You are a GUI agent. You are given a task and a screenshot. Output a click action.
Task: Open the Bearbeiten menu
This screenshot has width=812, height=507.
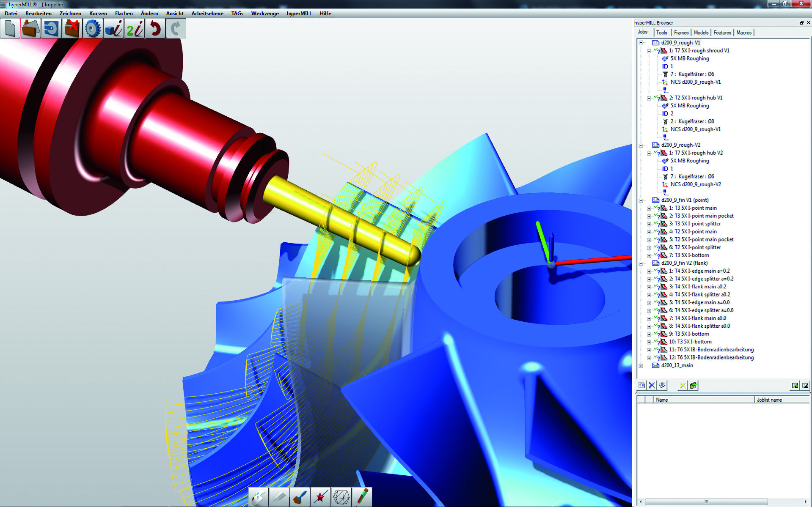pos(39,14)
